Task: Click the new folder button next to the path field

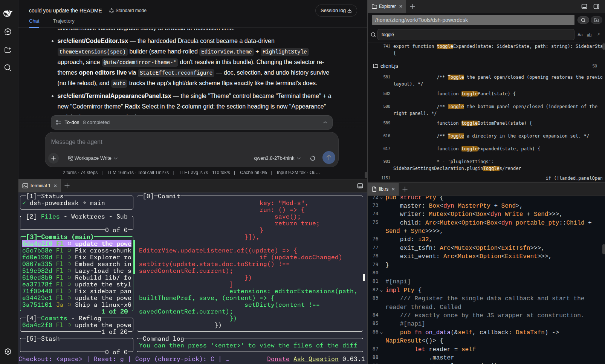Action: 596,20
